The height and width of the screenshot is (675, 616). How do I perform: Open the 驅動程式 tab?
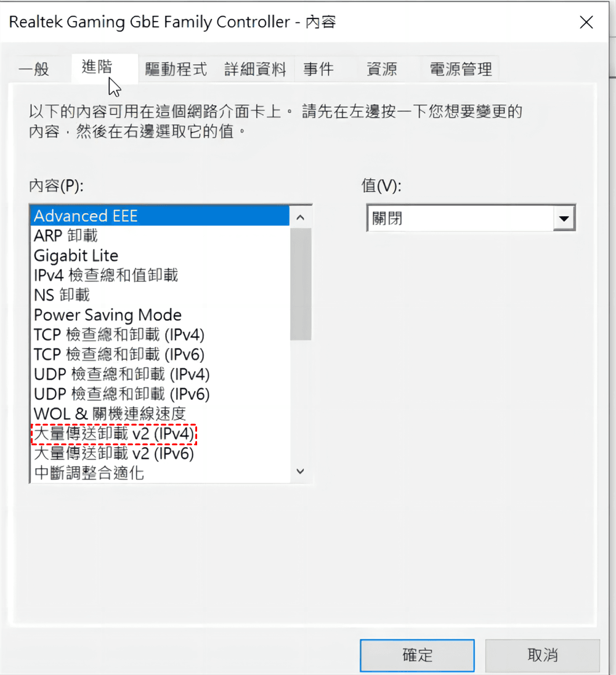coord(176,69)
